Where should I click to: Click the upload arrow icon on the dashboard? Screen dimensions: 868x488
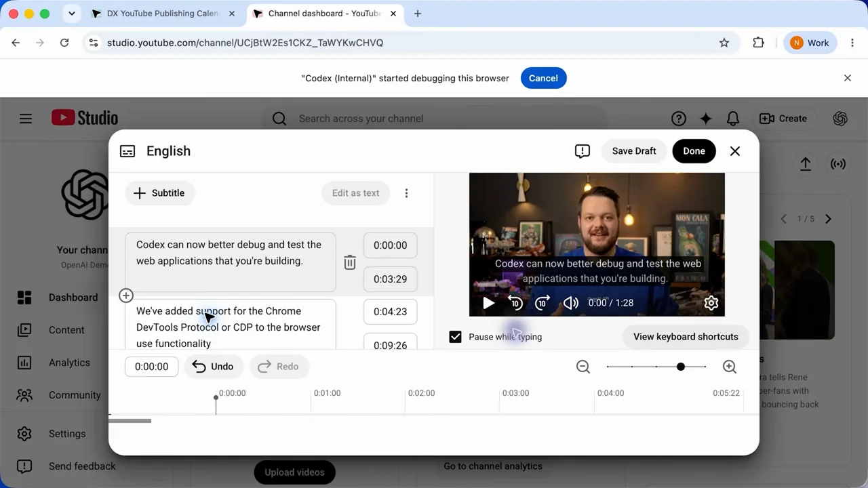[x=806, y=164]
